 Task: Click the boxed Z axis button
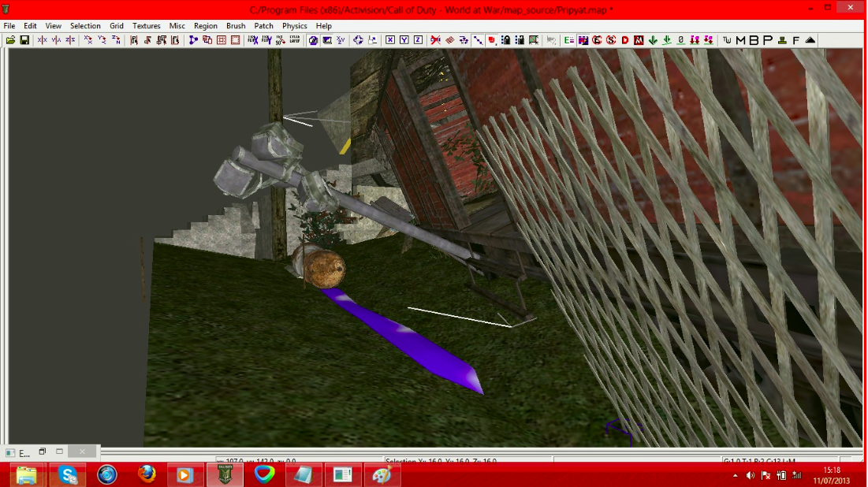point(418,40)
